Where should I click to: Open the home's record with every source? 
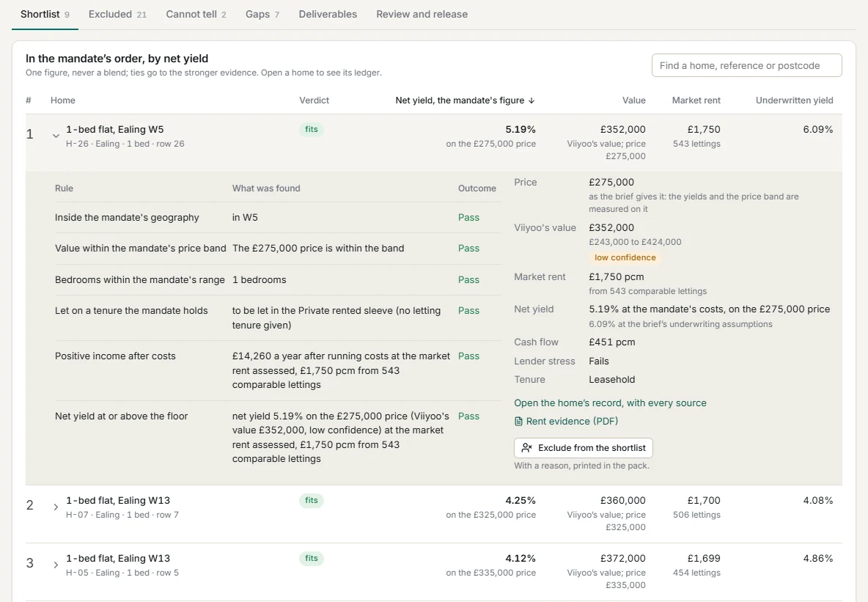610,403
